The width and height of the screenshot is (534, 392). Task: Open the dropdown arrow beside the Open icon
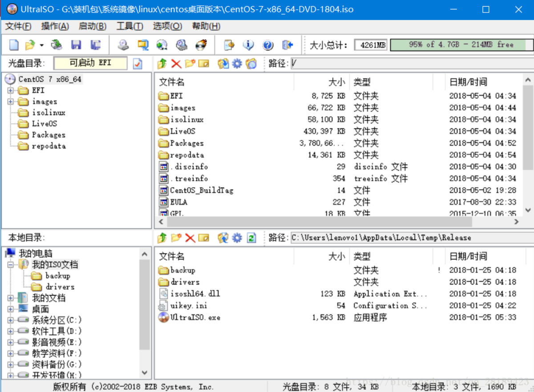[41, 45]
